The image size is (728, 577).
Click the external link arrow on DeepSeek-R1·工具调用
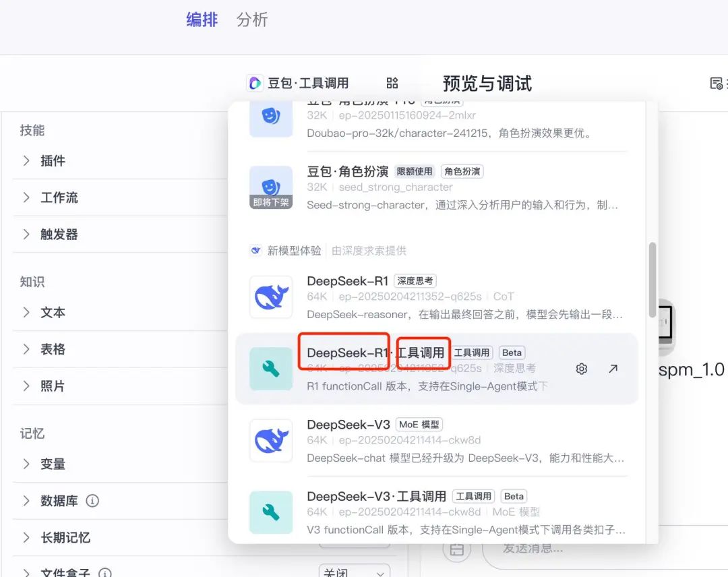pyautogui.click(x=612, y=368)
